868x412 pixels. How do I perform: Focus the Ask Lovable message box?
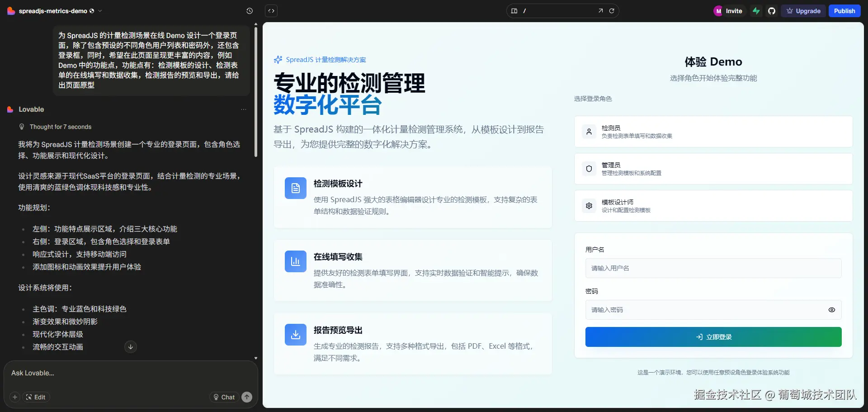131,373
